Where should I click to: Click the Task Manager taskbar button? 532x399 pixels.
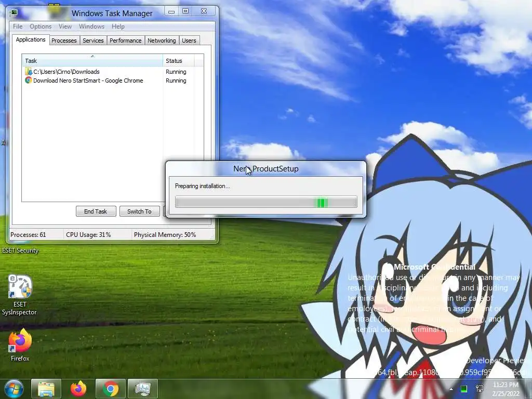click(143, 389)
